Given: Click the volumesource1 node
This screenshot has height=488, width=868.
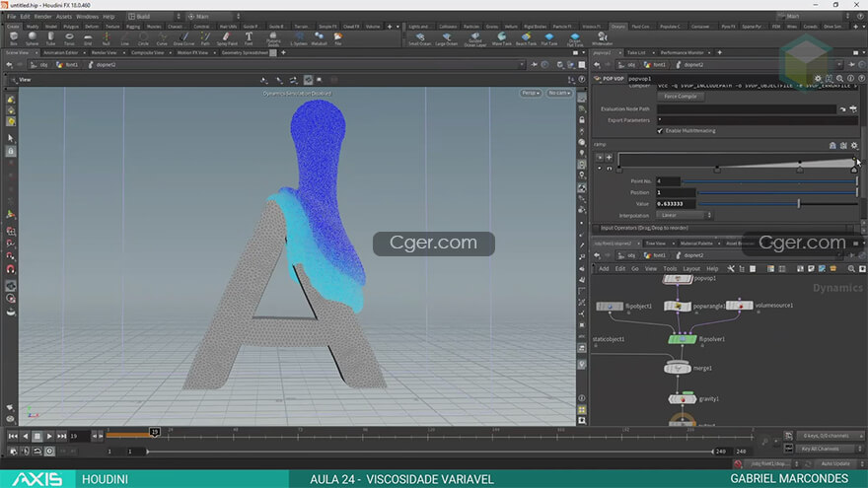Looking at the screenshot, I should [x=740, y=306].
